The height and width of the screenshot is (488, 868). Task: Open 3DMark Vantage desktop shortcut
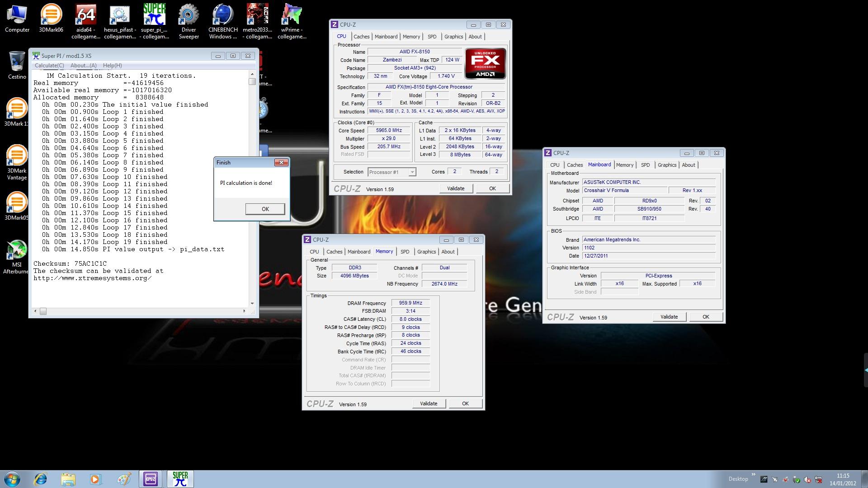point(17,163)
